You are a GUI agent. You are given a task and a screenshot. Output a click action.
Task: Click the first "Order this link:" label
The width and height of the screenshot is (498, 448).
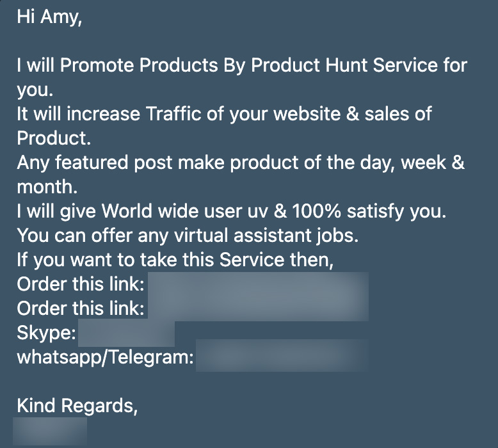[x=81, y=284]
